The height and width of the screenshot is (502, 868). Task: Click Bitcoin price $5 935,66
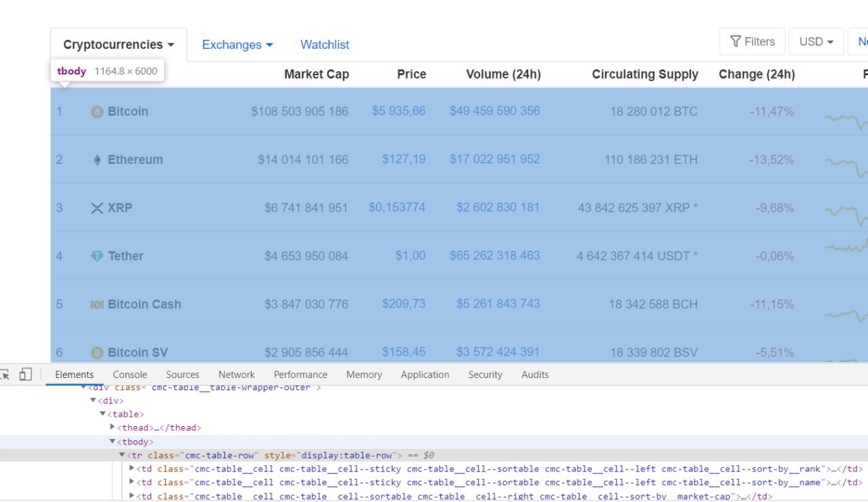[x=399, y=111]
